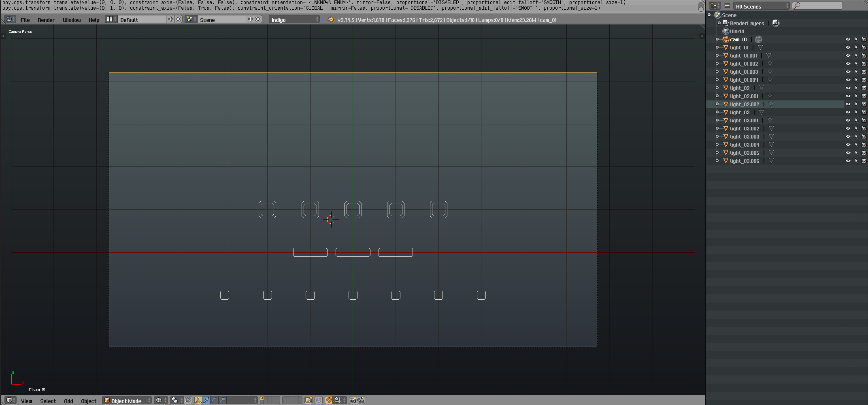Toggle the 3D manipulator widget icon
Viewport: 868px width, 405px height.
198,401
